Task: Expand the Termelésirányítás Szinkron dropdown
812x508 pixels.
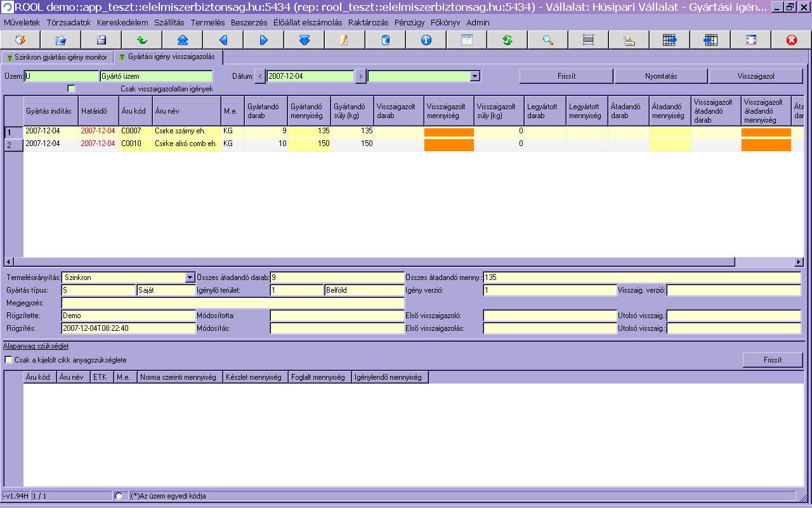Action: (x=190, y=277)
